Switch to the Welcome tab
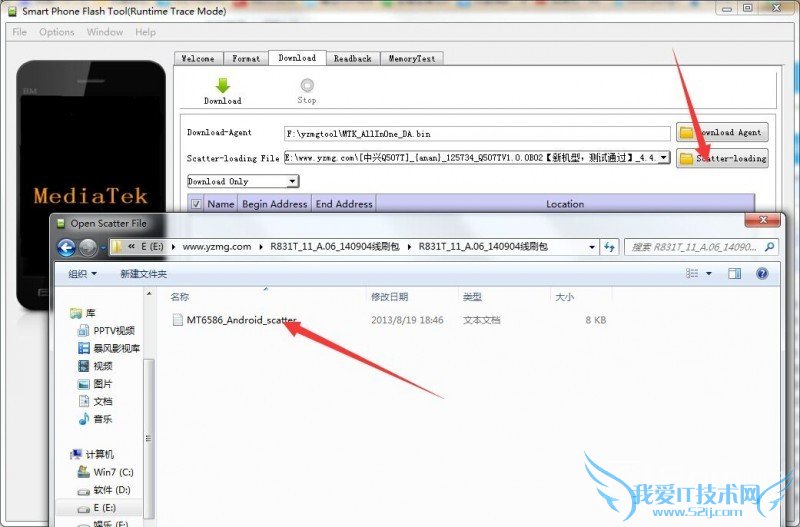 point(198,59)
